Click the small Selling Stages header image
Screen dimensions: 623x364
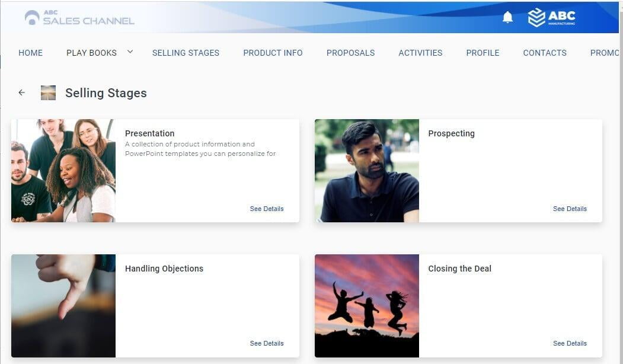(x=48, y=92)
